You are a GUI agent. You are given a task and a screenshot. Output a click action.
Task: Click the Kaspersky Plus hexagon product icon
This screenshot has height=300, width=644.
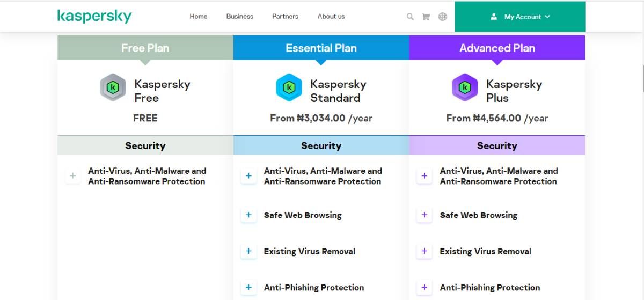point(465,87)
